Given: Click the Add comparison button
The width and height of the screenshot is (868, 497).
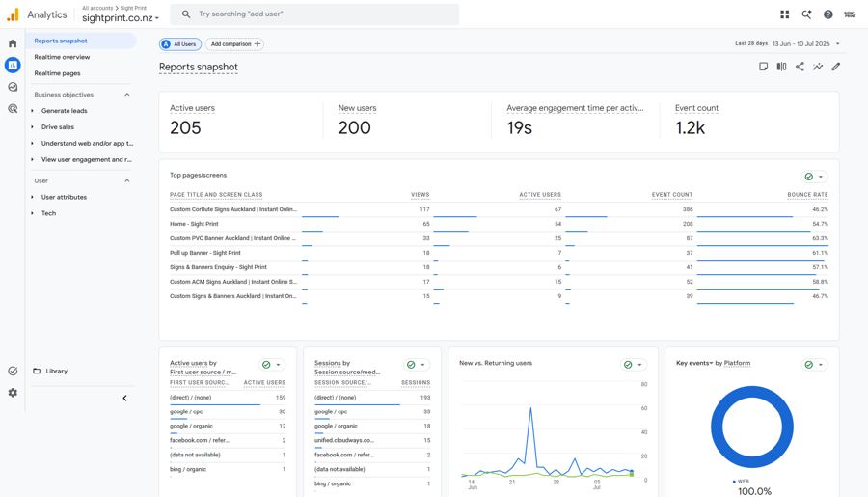Looking at the screenshot, I should [234, 43].
